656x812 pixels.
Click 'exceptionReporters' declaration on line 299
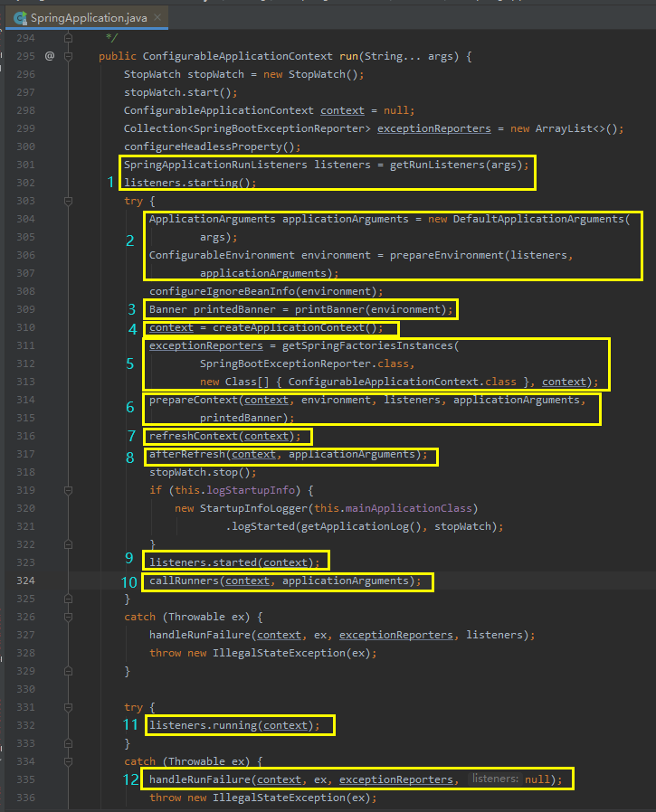[433, 128]
